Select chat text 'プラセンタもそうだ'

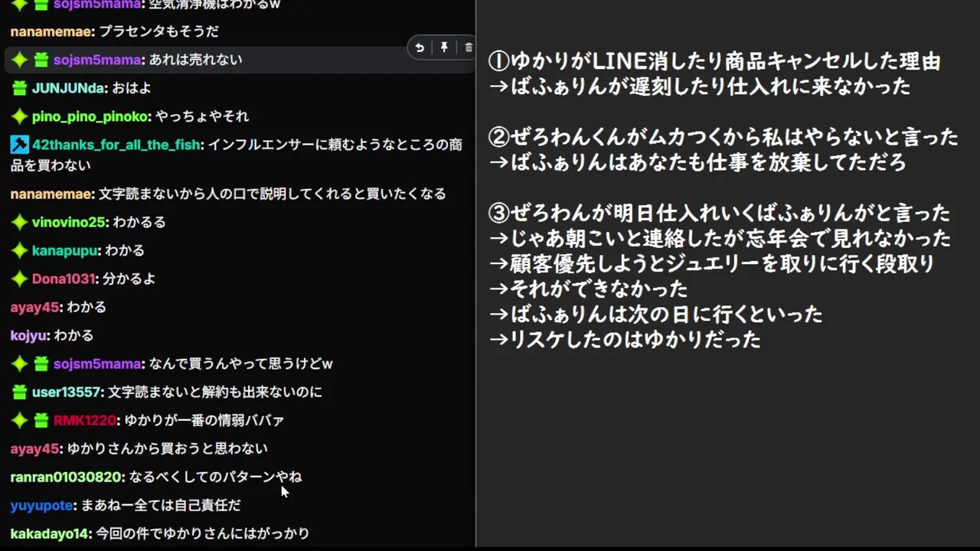159,31
